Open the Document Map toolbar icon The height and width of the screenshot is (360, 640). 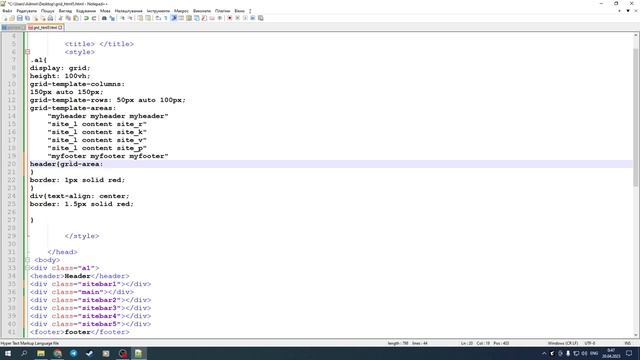pos(189,18)
